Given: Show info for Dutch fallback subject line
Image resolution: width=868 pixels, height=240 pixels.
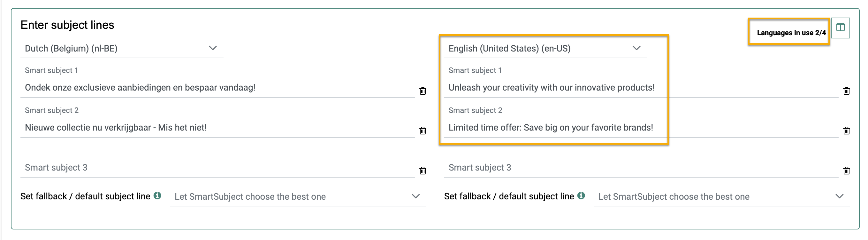Looking at the screenshot, I should click(157, 196).
